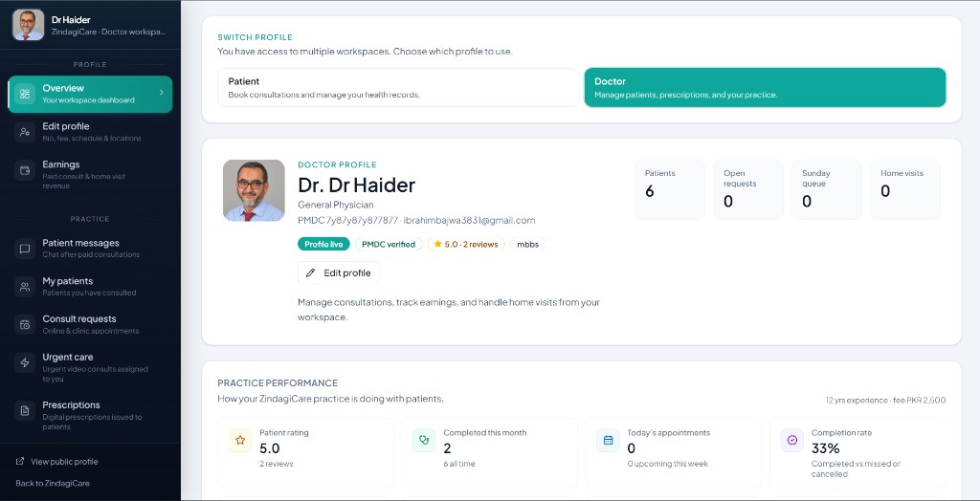
Task: Expand Overview with its chevron arrow
Action: pos(161,93)
